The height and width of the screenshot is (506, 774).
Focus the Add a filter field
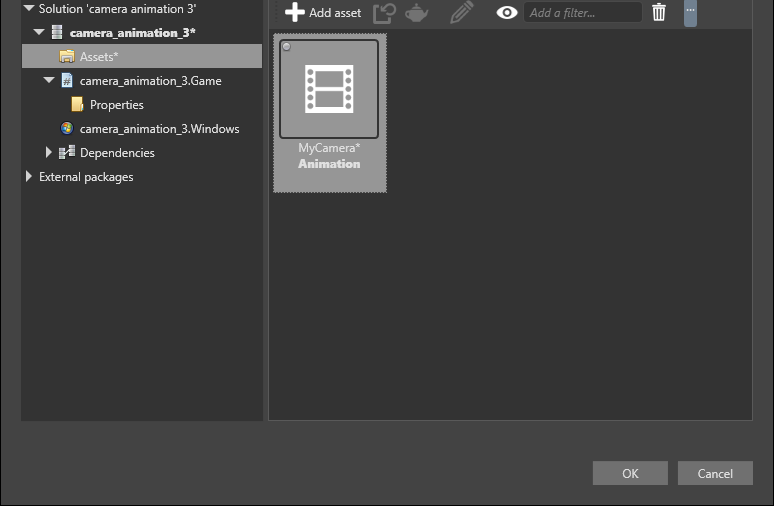tap(583, 12)
